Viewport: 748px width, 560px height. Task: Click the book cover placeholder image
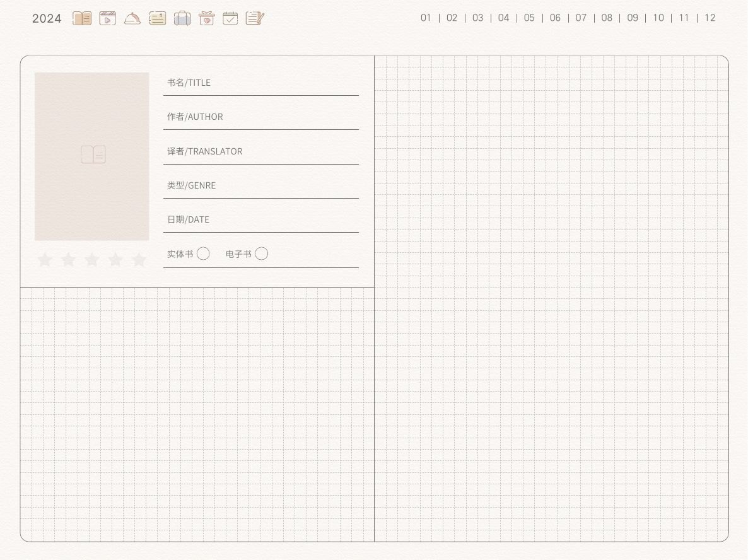(x=91, y=156)
